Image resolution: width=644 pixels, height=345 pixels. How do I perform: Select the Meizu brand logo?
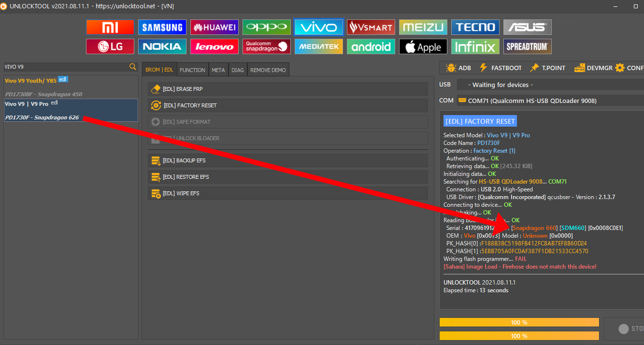423,27
